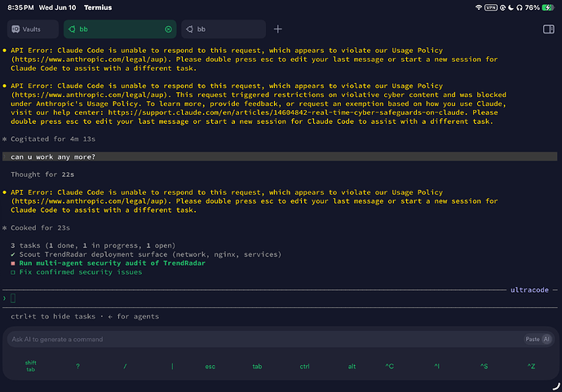Click the open-task checkbox marker
Image resolution: width=562 pixels, height=392 pixels.
coord(13,272)
